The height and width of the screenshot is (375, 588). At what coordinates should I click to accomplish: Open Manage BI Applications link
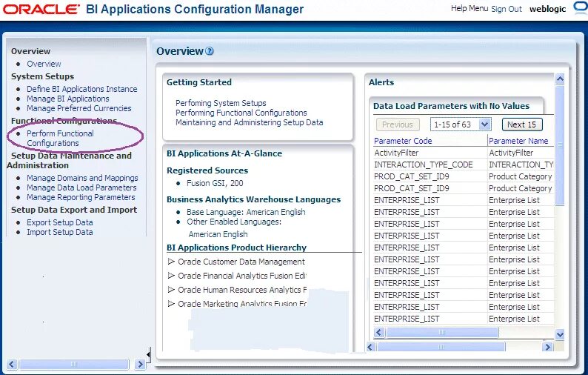pyautogui.click(x=68, y=99)
